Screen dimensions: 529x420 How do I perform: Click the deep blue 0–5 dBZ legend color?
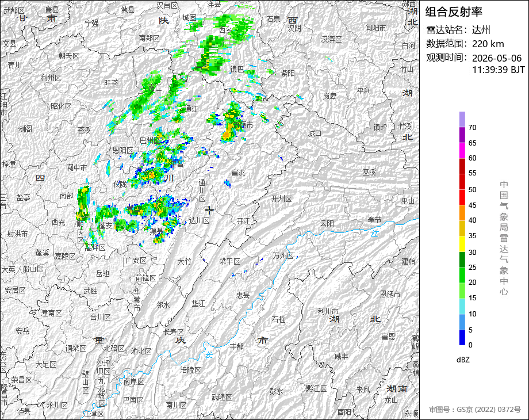coord(462,337)
